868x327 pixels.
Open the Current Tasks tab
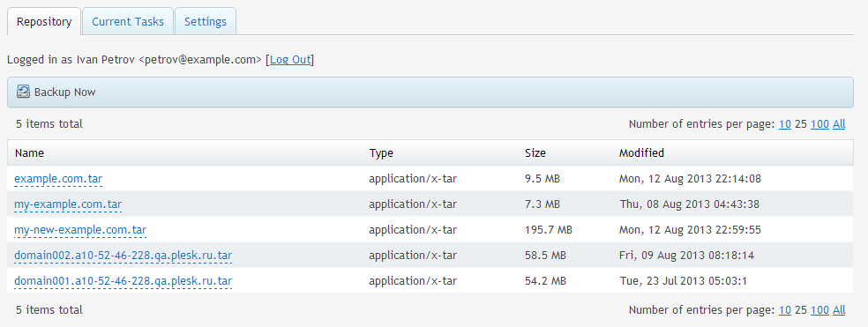128,21
